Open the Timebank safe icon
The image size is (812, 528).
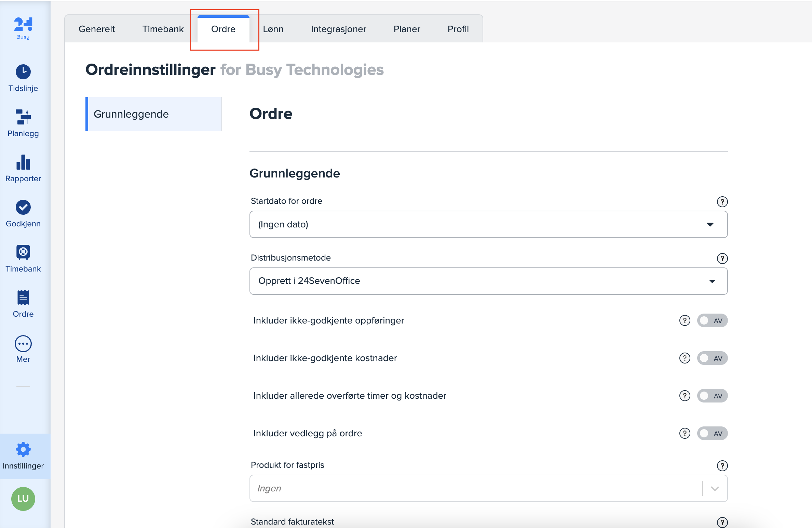[23, 252]
